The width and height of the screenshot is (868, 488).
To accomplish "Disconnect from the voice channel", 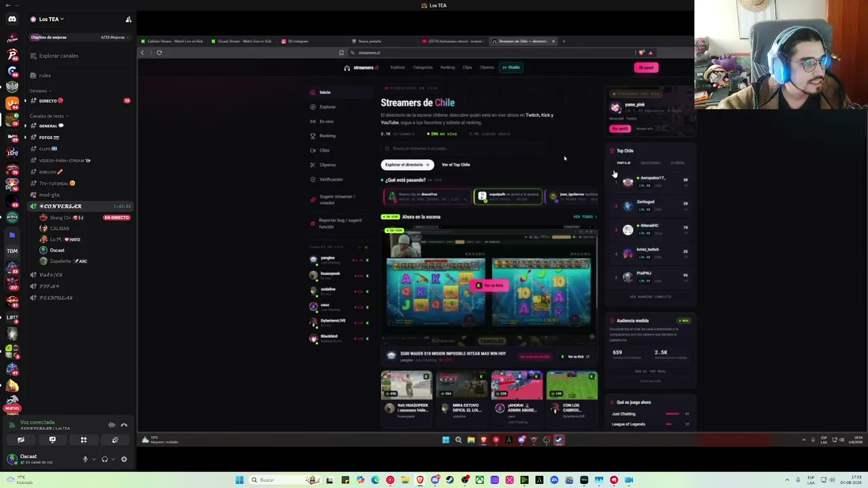I will [x=124, y=425].
